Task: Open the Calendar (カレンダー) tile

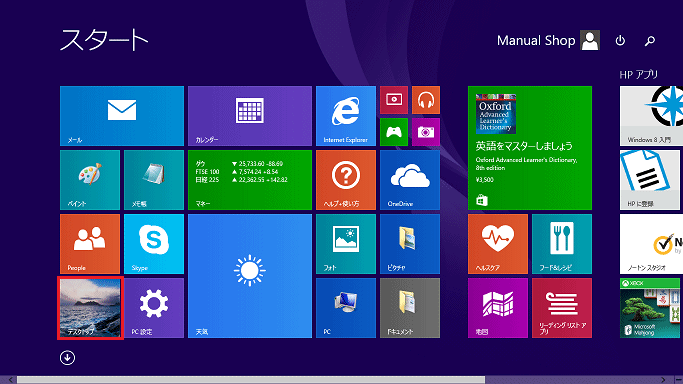Action: point(250,116)
